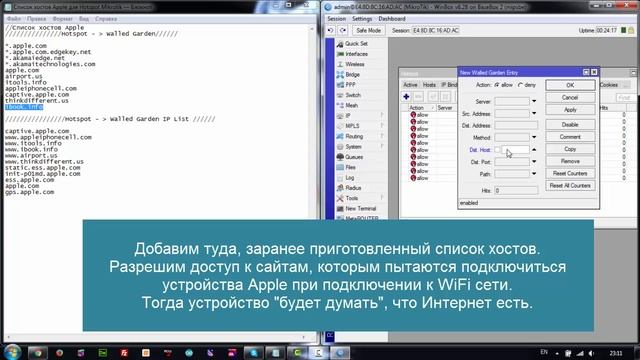640x360 pixels.
Task: Select the allow action radio button
Action: point(497,85)
